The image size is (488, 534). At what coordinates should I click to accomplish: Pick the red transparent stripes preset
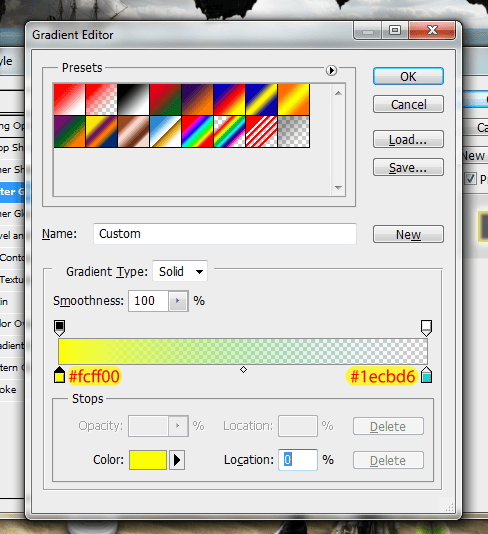pos(261,131)
